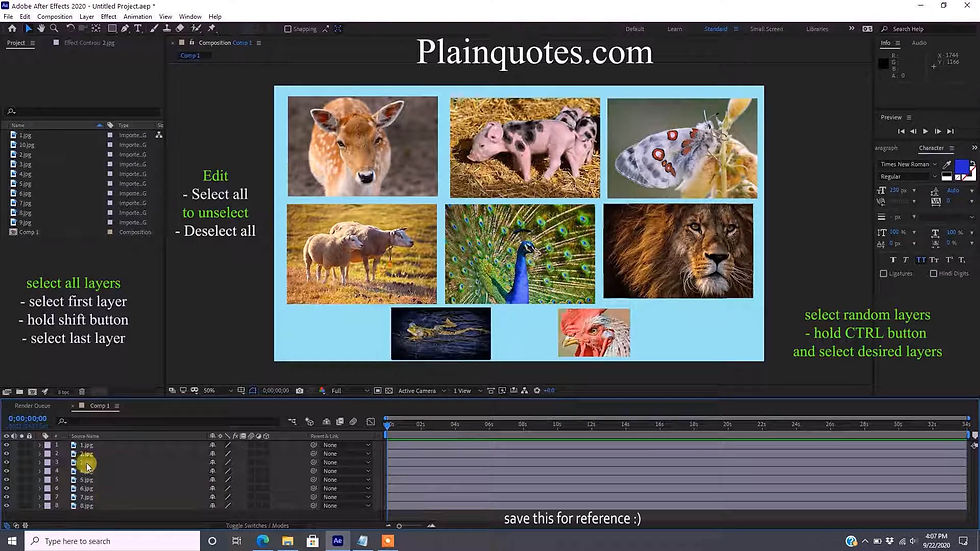This screenshot has height=551, width=980.
Task: Click the First Frame button in Preview panel
Action: (901, 131)
